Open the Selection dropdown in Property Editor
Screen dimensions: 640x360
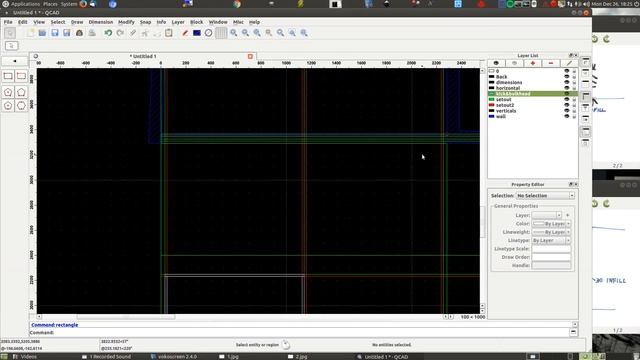click(545, 196)
